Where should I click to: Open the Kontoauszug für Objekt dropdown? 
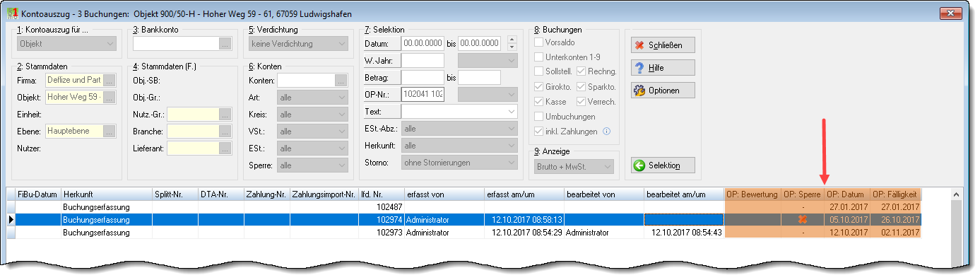[67, 44]
